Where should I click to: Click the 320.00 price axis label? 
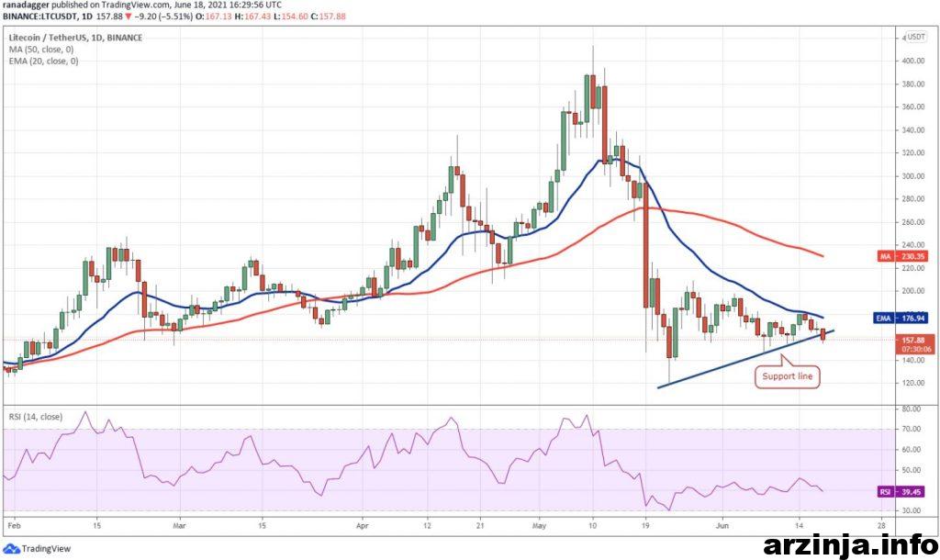pos(912,153)
